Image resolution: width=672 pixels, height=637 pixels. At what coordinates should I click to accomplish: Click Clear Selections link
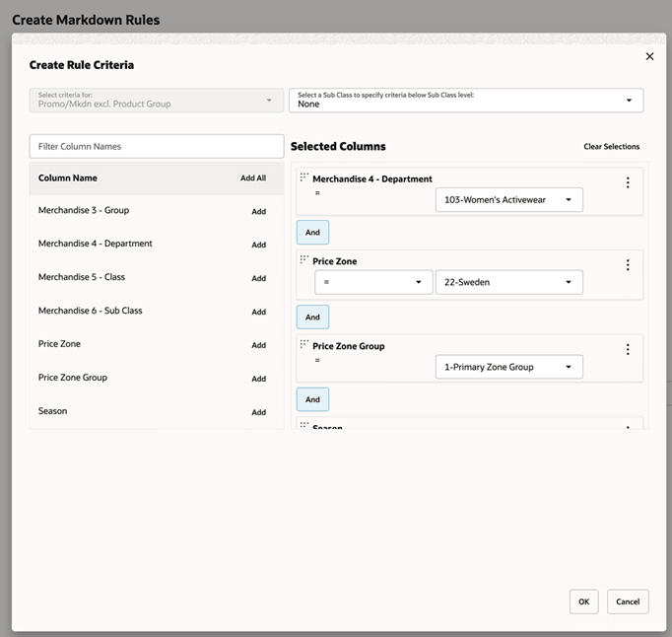click(611, 147)
